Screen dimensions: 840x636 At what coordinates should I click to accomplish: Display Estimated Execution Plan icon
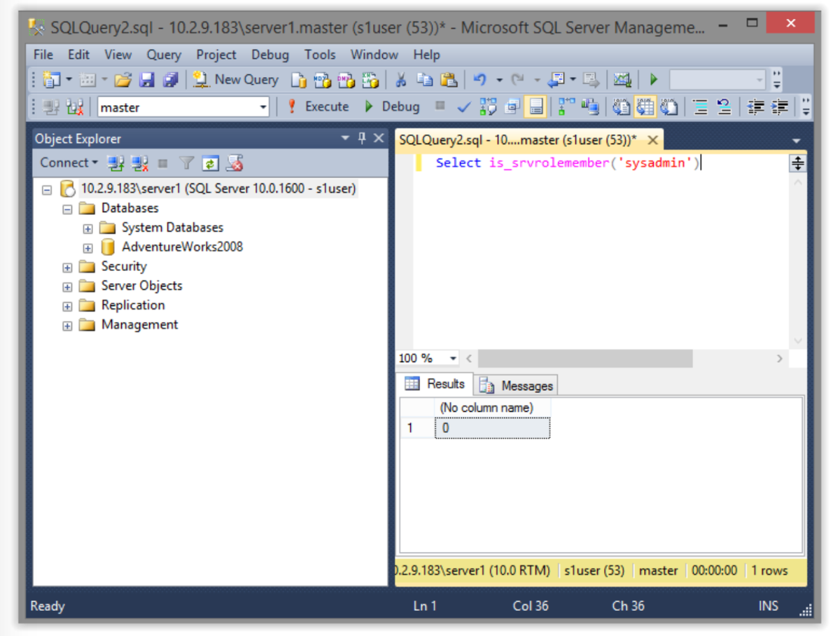point(488,106)
